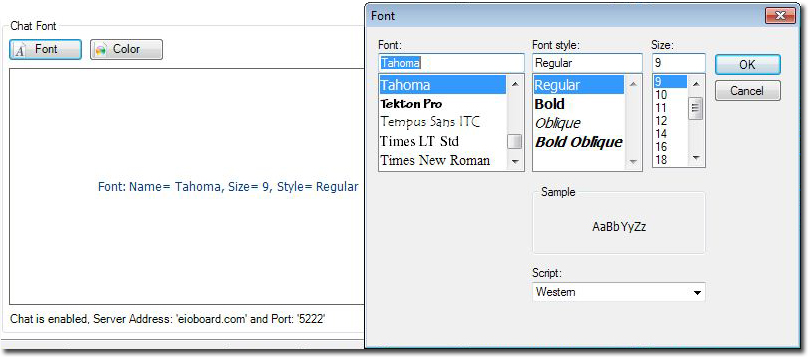Open the Script dropdown showing Western

(619, 292)
